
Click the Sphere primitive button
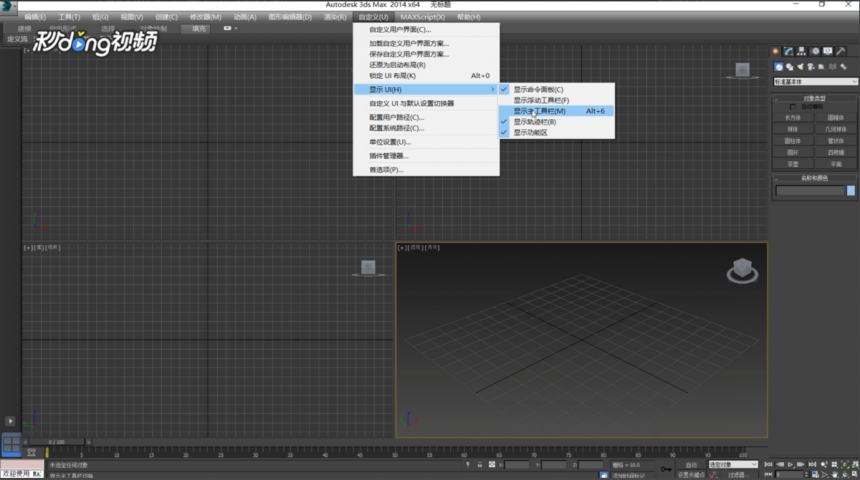click(x=793, y=129)
